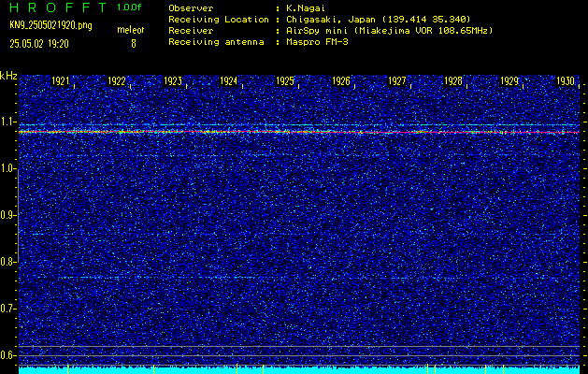588x374 pixels.
Task: Click the HROFFT title text
Action: click(x=58, y=7)
